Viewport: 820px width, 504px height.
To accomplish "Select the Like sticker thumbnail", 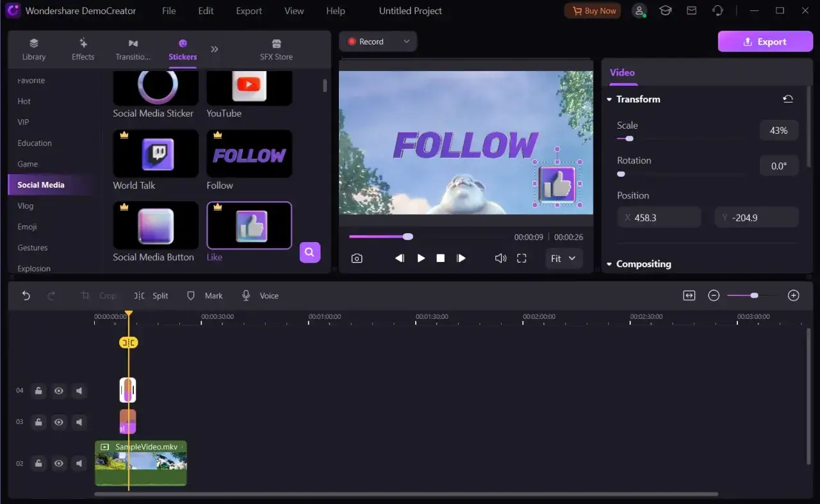I will click(249, 225).
